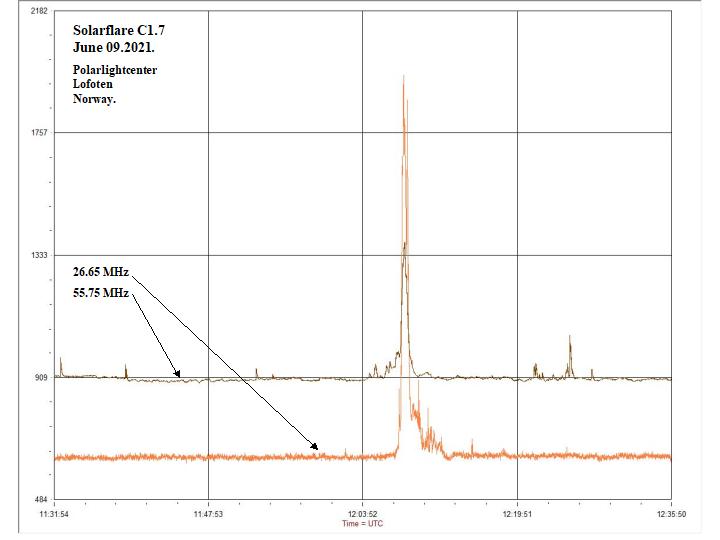Click the 1757 y-axis value
This screenshot has width=720, height=540.
click(39, 133)
